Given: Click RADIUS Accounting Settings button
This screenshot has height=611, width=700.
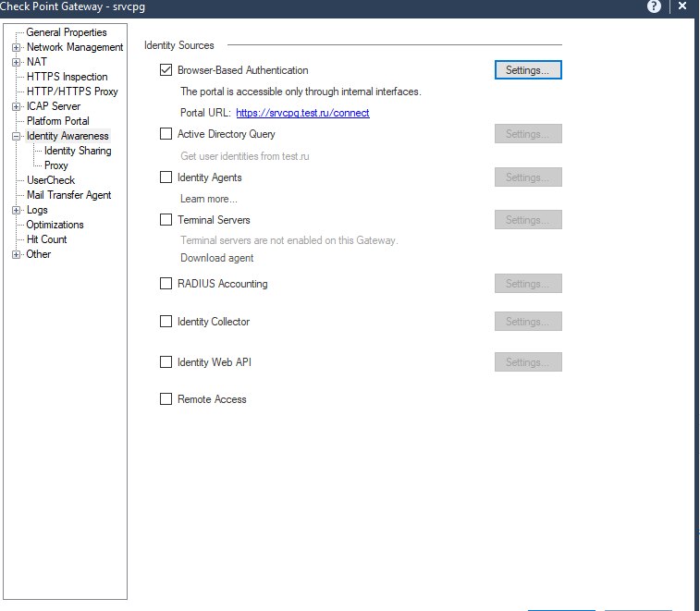Looking at the screenshot, I should click(528, 284).
